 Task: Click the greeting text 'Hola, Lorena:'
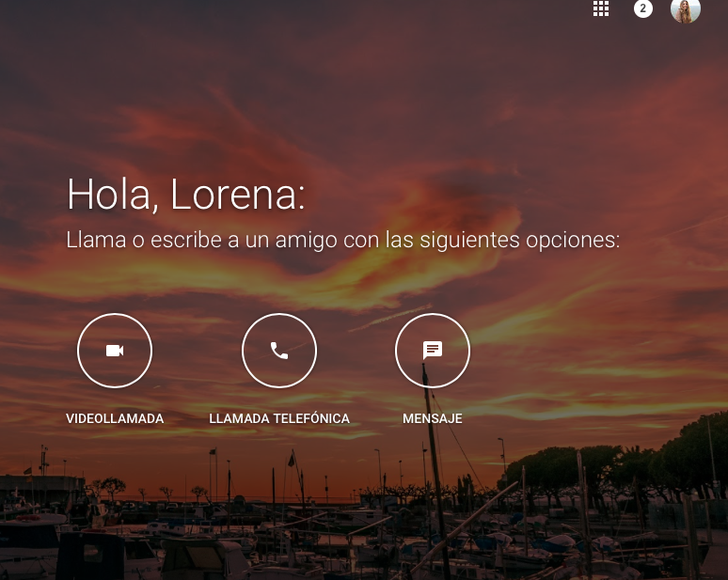(185, 195)
